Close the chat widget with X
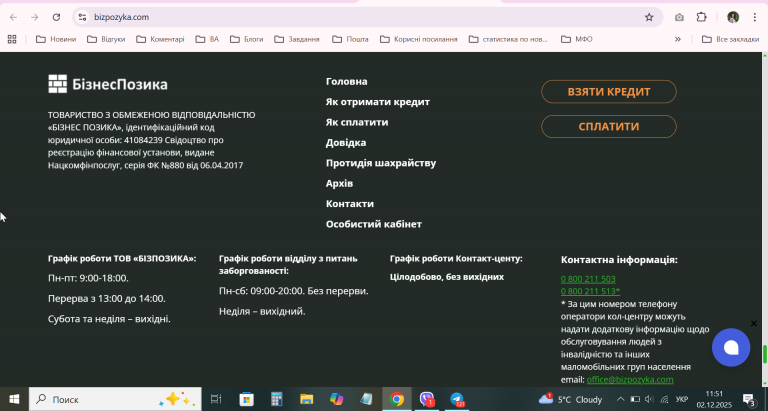The height and width of the screenshot is (411, 768). (754, 323)
